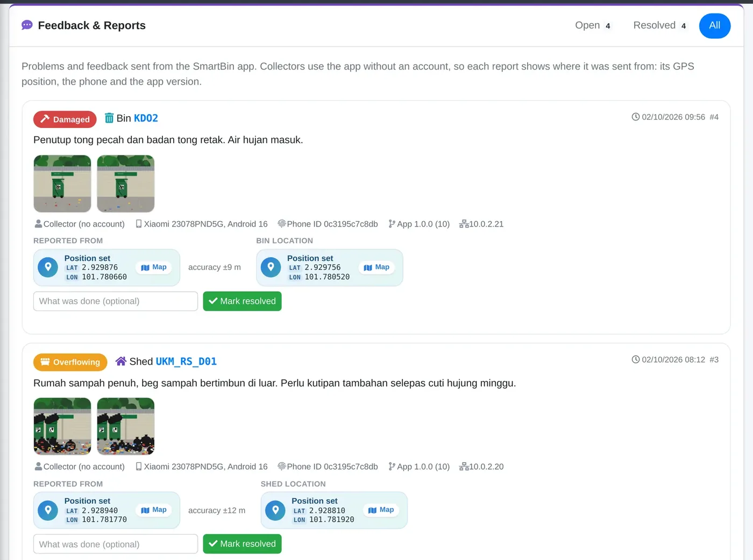Open first photo of overflowing shed
This screenshot has width=753, height=560.
[62, 427]
